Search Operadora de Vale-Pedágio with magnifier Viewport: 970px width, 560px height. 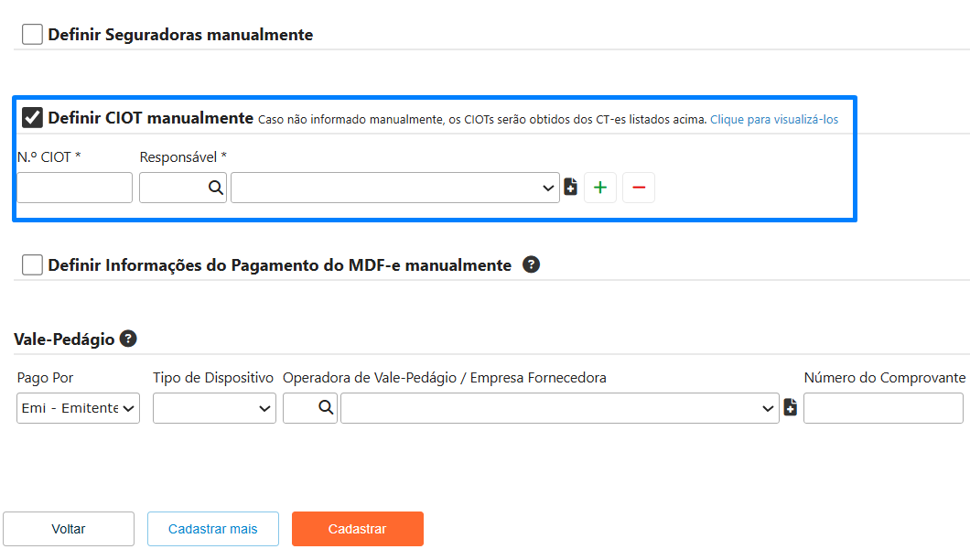(x=326, y=408)
